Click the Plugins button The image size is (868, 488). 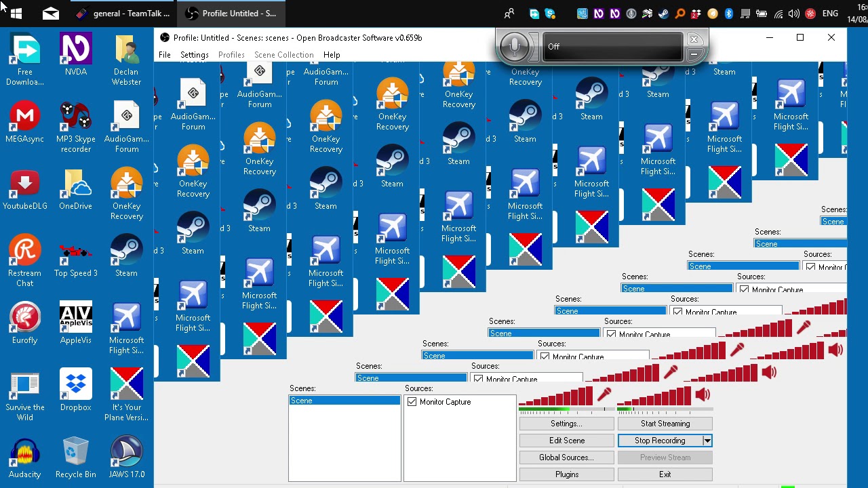point(567,474)
